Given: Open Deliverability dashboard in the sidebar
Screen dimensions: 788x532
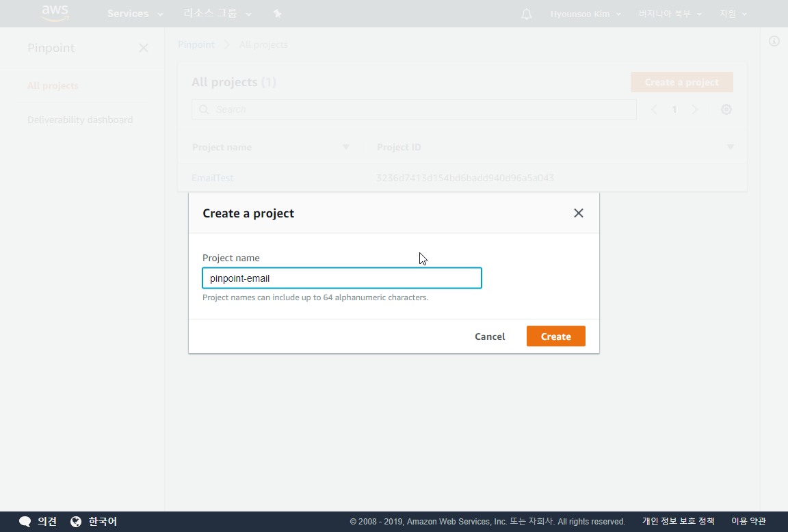Looking at the screenshot, I should [x=80, y=120].
